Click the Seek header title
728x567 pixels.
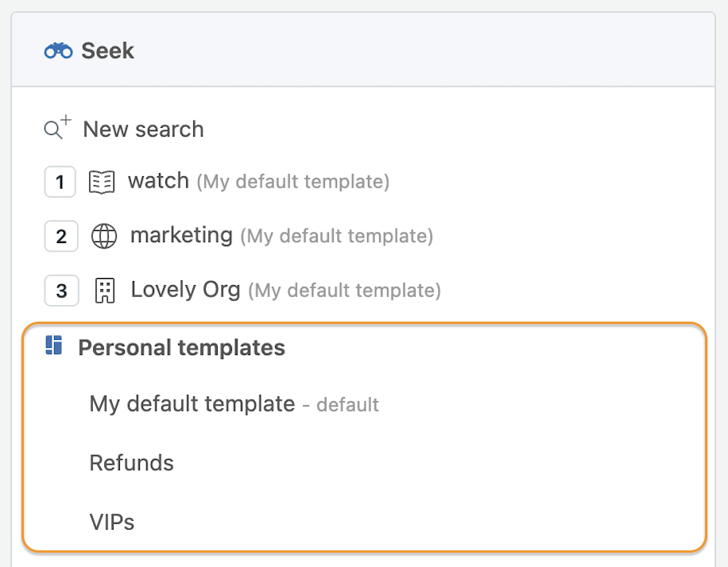tap(108, 51)
